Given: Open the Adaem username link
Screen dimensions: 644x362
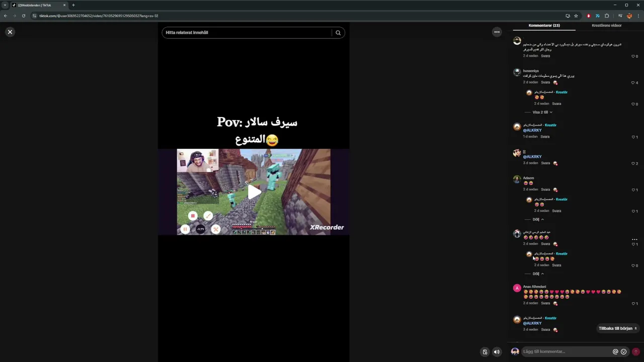Looking at the screenshot, I should [x=528, y=178].
